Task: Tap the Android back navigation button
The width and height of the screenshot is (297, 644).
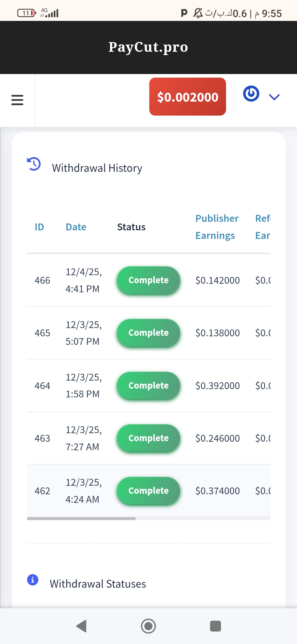Action: (x=81, y=626)
